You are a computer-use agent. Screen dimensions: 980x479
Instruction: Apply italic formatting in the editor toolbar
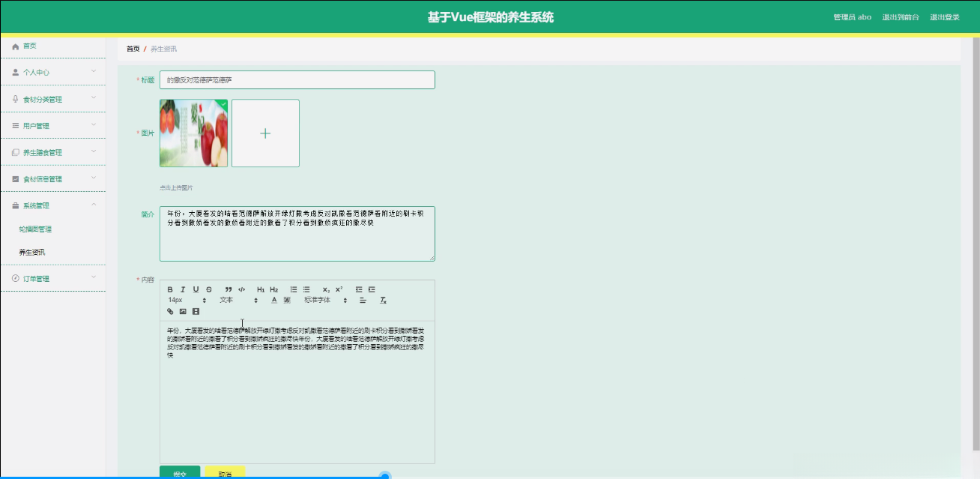(183, 289)
